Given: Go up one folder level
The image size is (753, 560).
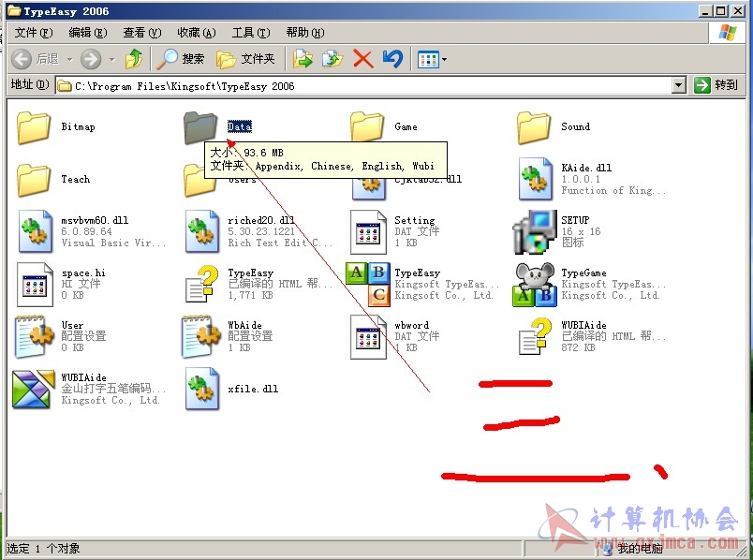Looking at the screenshot, I should point(134,59).
